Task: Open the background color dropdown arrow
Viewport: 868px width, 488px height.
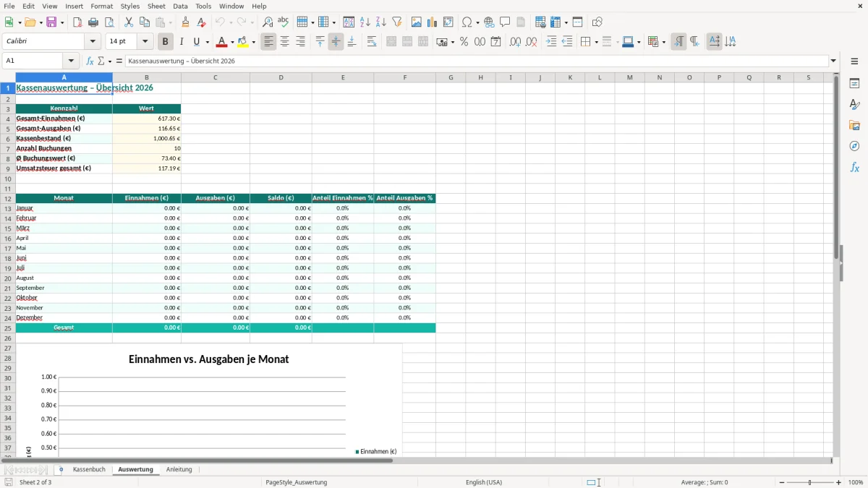Action: pos(253,42)
